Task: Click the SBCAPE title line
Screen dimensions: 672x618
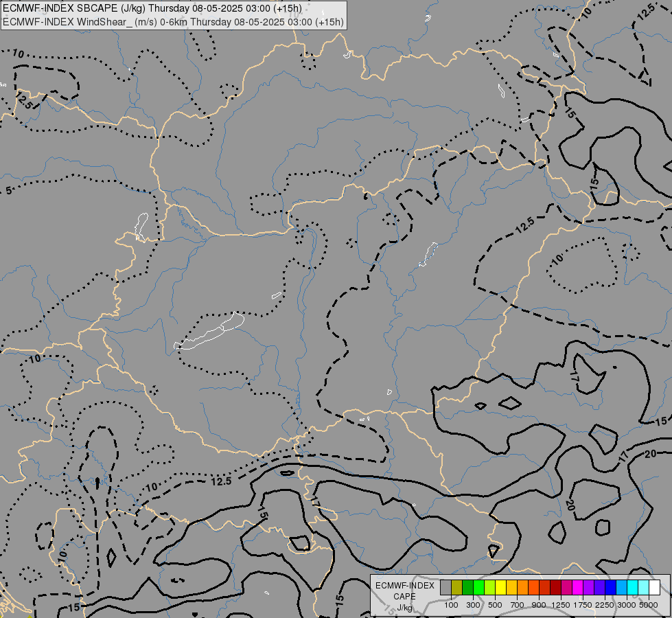Action: click(x=152, y=8)
